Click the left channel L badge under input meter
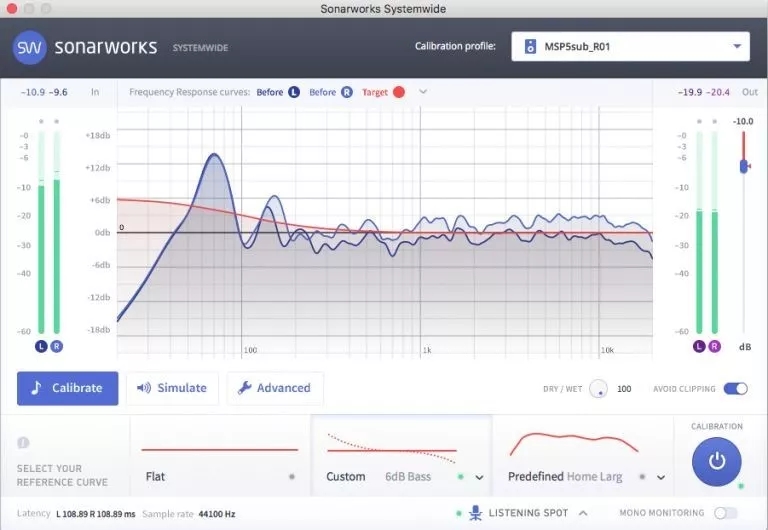Screen dimensions: 768x530 (41, 346)
